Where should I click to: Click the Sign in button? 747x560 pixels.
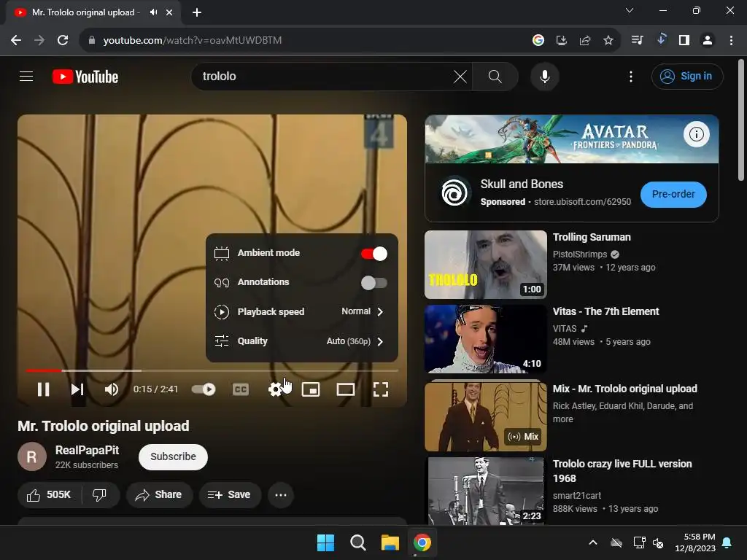[x=687, y=76]
